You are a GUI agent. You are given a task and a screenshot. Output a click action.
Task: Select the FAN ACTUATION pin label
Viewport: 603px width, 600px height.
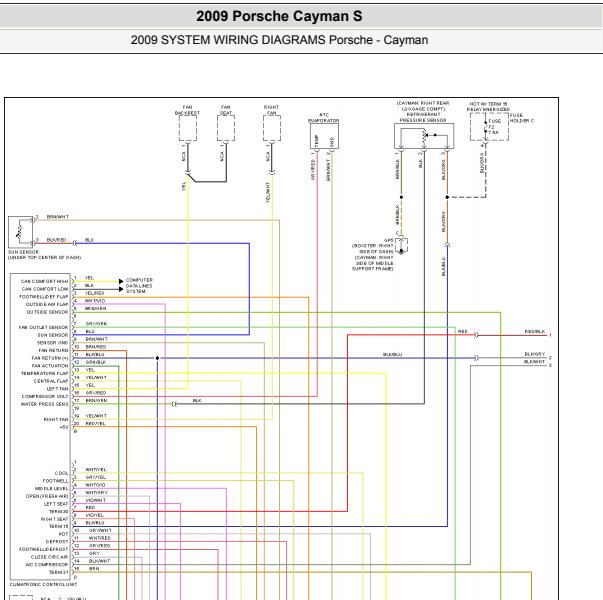pyautogui.click(x=50, y=366)
